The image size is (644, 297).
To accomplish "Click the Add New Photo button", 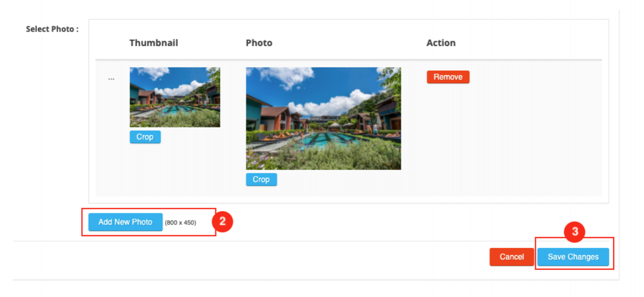I will pos(125,222).
